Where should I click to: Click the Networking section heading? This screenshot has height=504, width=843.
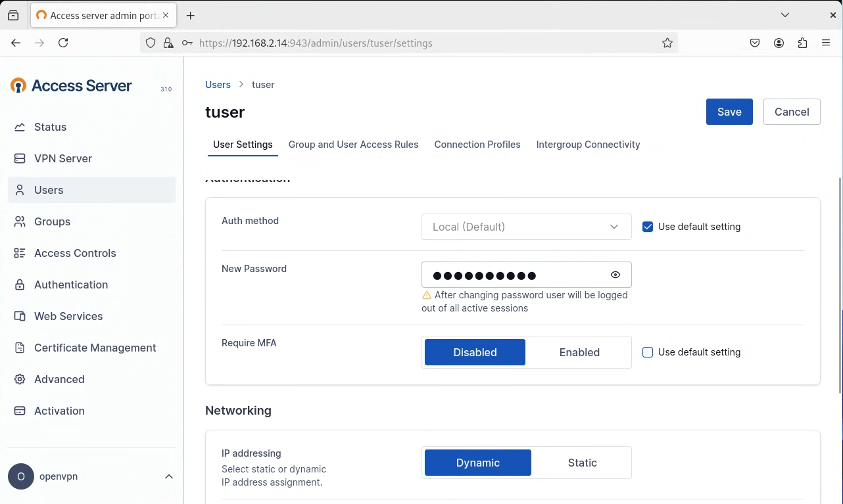pyautogui.click(x=238, y=411)
